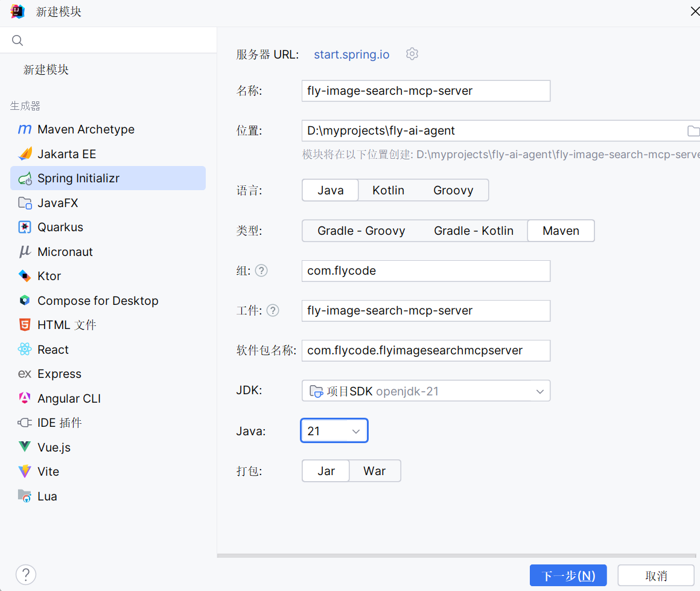This screenshot has width=700, height=591.
Task: Choose Gradle - Groovy build type
Action: click(361, 231)
